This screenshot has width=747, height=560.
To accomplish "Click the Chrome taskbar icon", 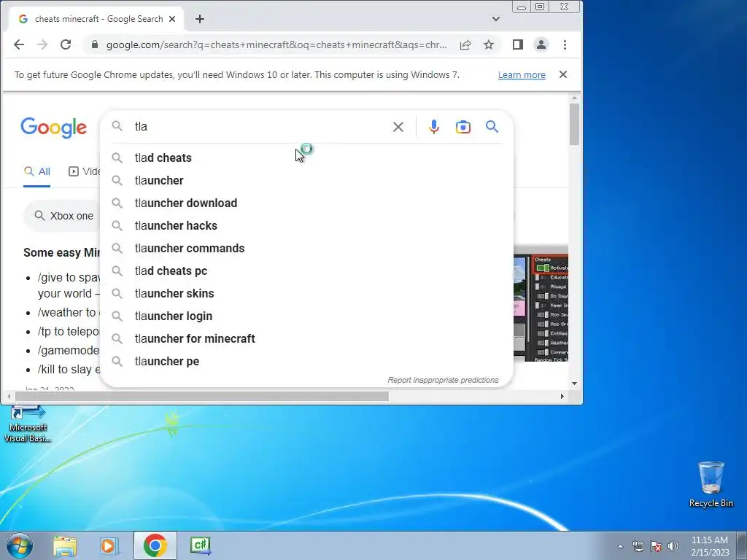I will pyautogui.click(x=155, y=545).
